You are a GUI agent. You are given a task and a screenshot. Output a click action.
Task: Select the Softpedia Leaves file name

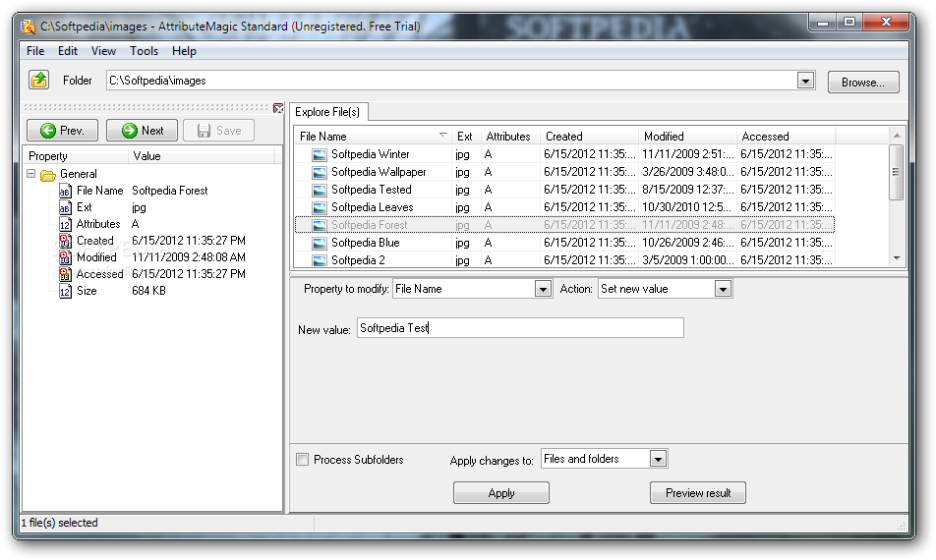point(372,207)
